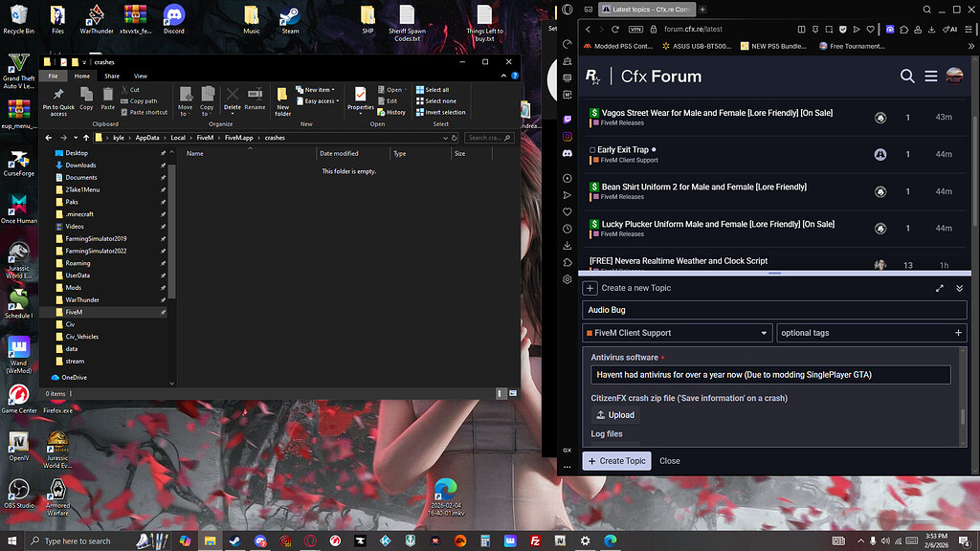This screenshot has height=551, width=980.
Task: Switch to the Explorer Share ribbon tab
Action: tap(112, 77)
